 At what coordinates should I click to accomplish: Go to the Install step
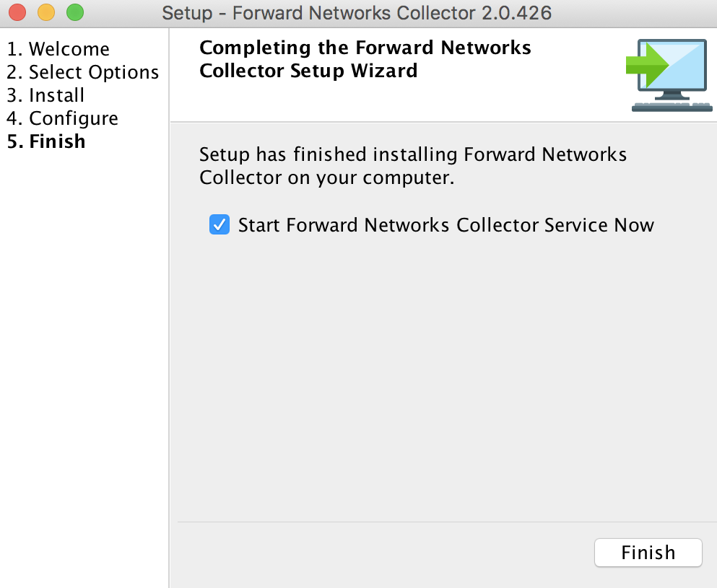(x=45, y=95)
